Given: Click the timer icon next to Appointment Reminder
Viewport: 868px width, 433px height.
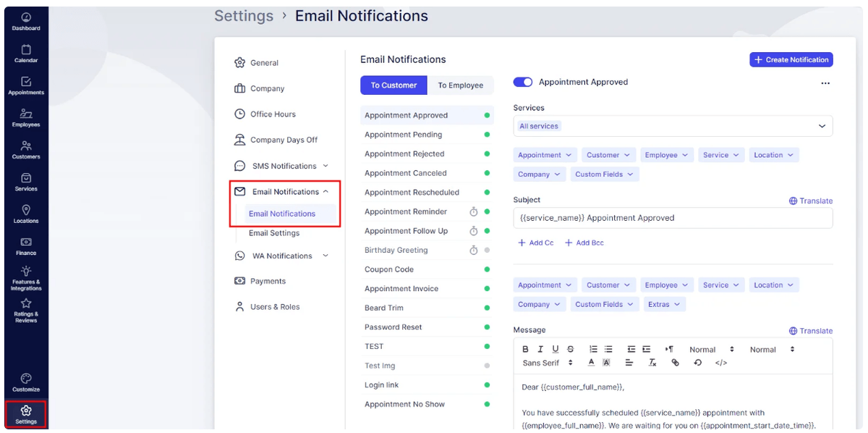Looking at the screenshot, I should pyautogui.click(x=474, y=211).
